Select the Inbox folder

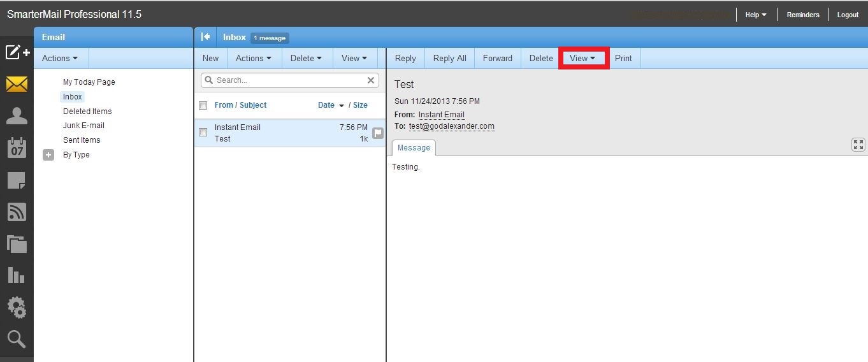tap(73, 97)
